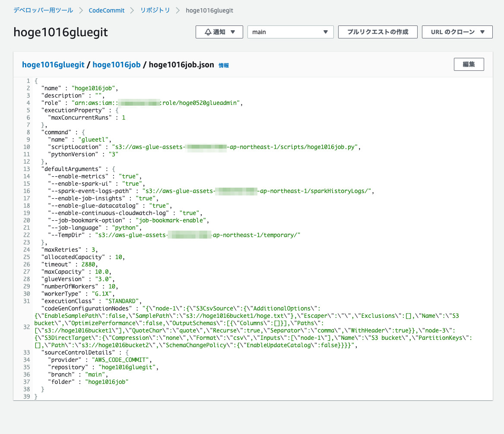Open the hoge1016job folder in the file path
Viewport: 504px width, 434px height.
point(116,64)
